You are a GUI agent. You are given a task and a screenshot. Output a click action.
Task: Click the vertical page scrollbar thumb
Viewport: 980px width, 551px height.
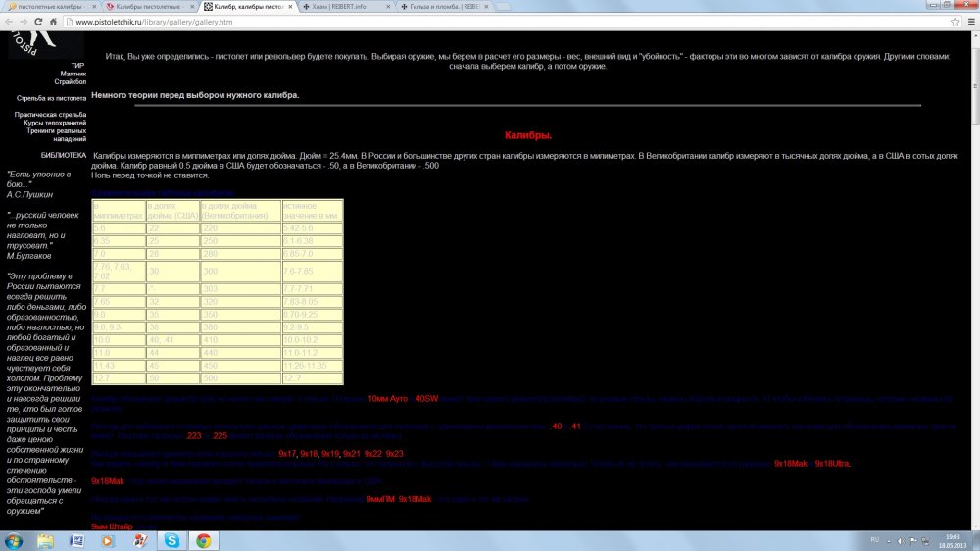(x=975, y=85)
